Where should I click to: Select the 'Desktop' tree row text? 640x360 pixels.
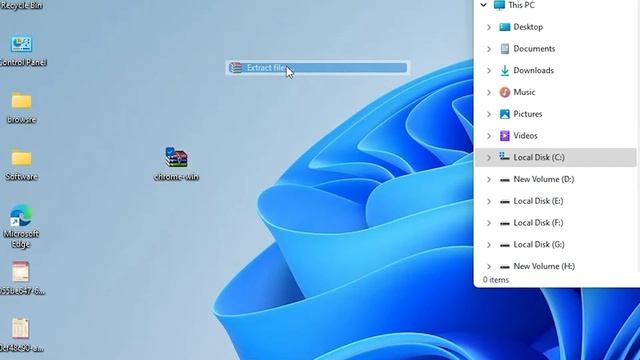[x=528, y=27]
